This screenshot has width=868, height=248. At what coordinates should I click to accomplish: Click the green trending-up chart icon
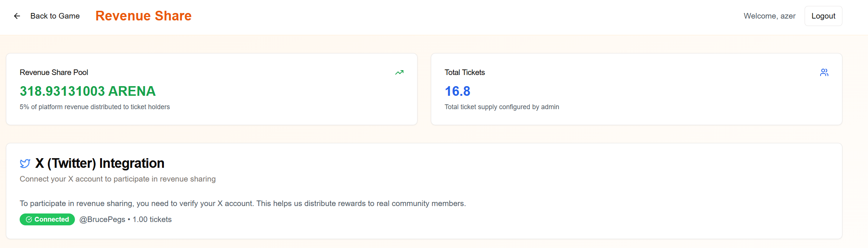pos(399,72)
